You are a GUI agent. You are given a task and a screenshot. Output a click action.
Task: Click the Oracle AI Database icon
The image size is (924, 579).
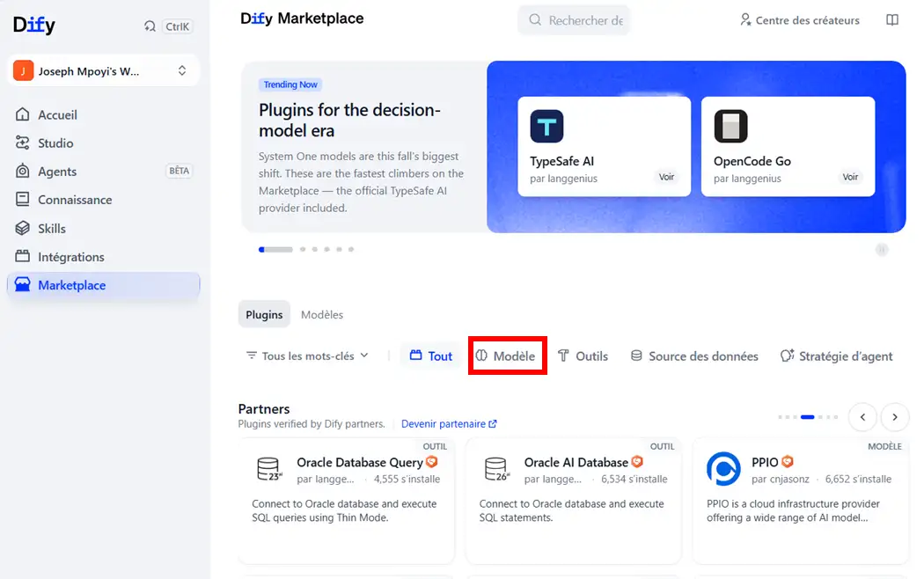pos(496,469)
